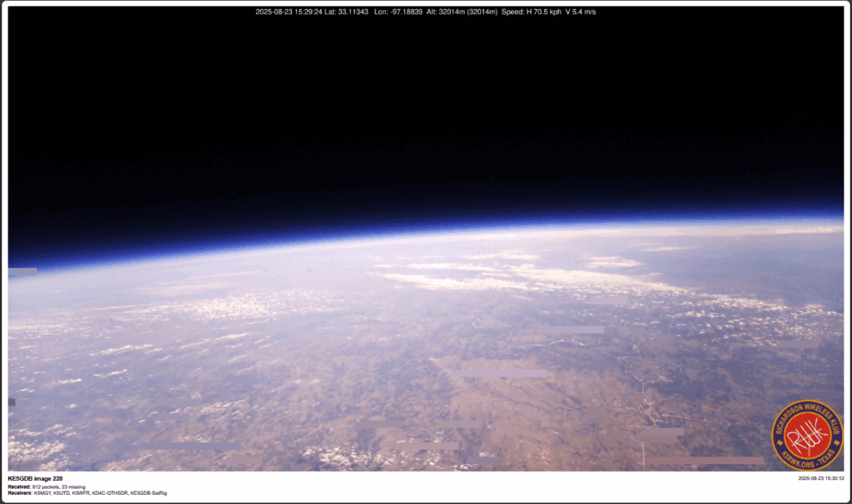
Task: Click the "KE5GDB image 228" title
Action: tap(35, 478)
